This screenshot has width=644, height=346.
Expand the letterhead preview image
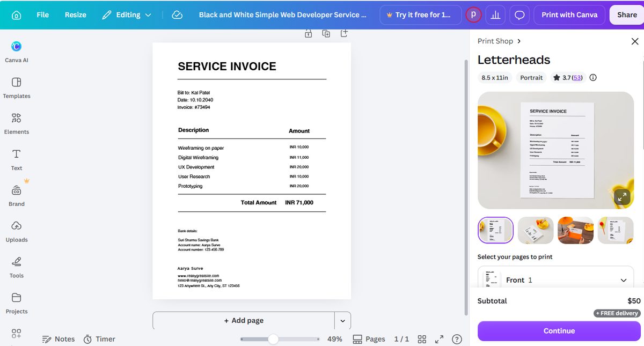pos(623,197)
